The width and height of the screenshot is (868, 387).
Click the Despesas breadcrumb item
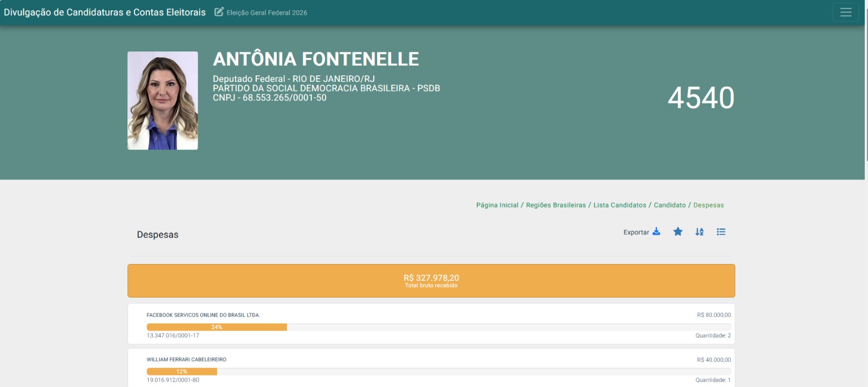tap(709, 205)
